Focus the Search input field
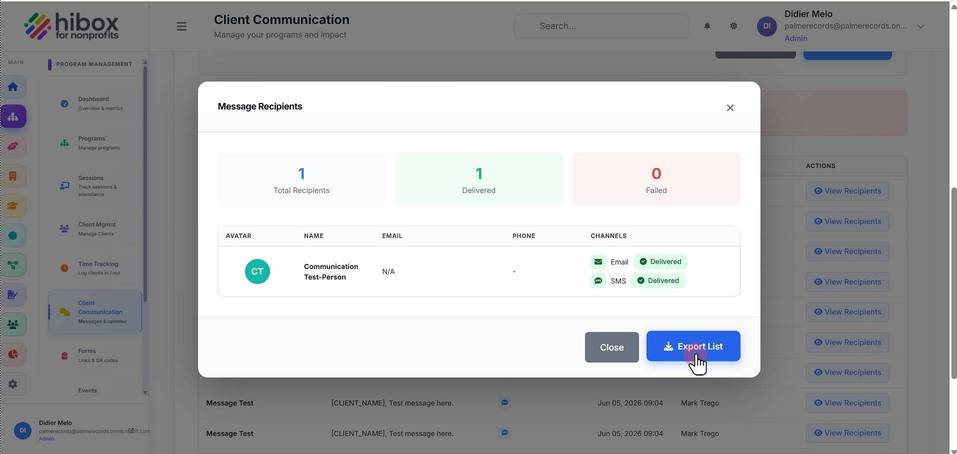Image resolution: width=957 pixels, height=454 pixels. click(x=601, y=26)
